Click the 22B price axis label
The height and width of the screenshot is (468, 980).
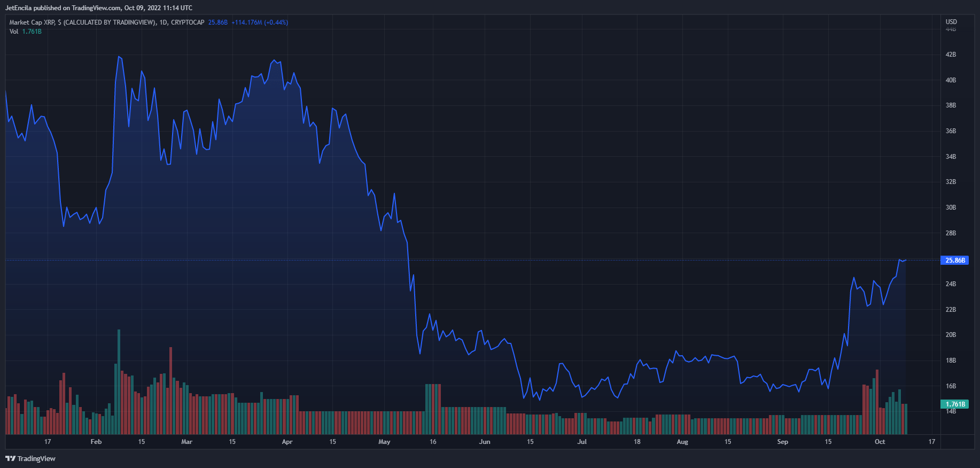click(951, 310)
